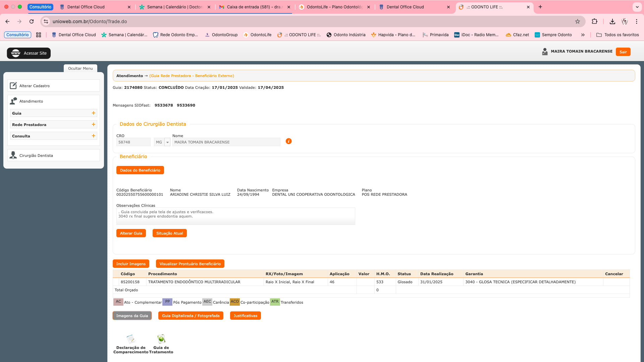Click the Situação Atual button
Image resolution: width=644 pixels, height=362 pixels.
[169, 233]
